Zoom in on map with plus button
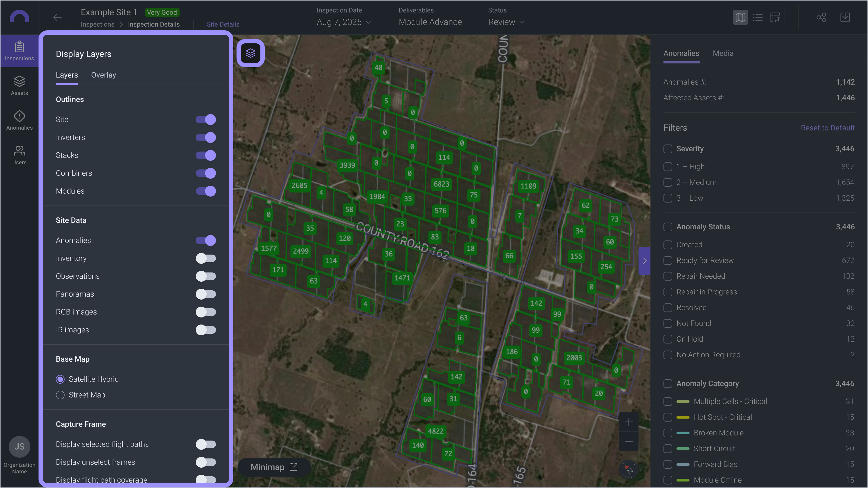868x488 pixels. (628, 422)
